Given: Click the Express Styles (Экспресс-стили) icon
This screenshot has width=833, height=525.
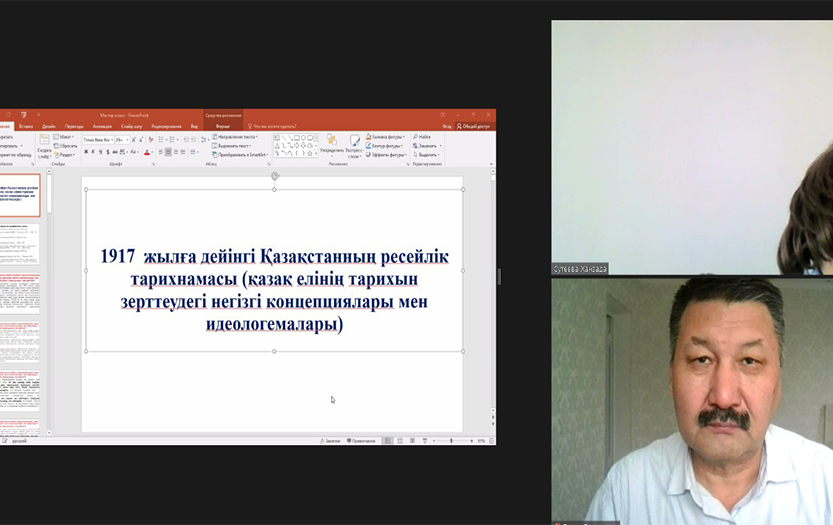Looking at the screenshot, I should coord(354,144).
